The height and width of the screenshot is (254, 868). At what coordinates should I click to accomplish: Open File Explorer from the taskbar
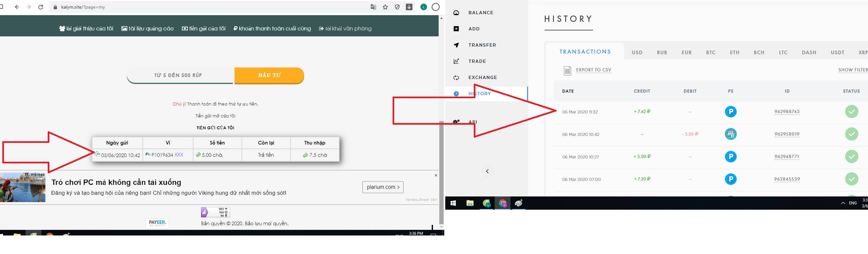(x=470, y=203)
